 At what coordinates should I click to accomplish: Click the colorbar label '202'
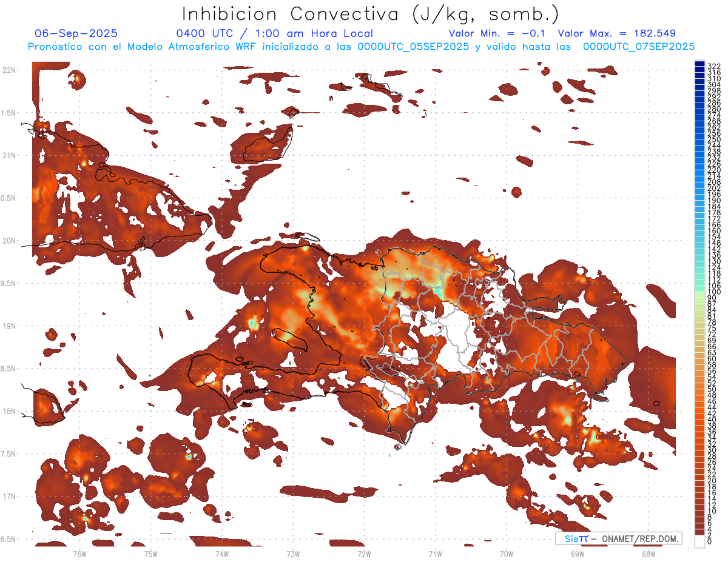tap(713, 189)
